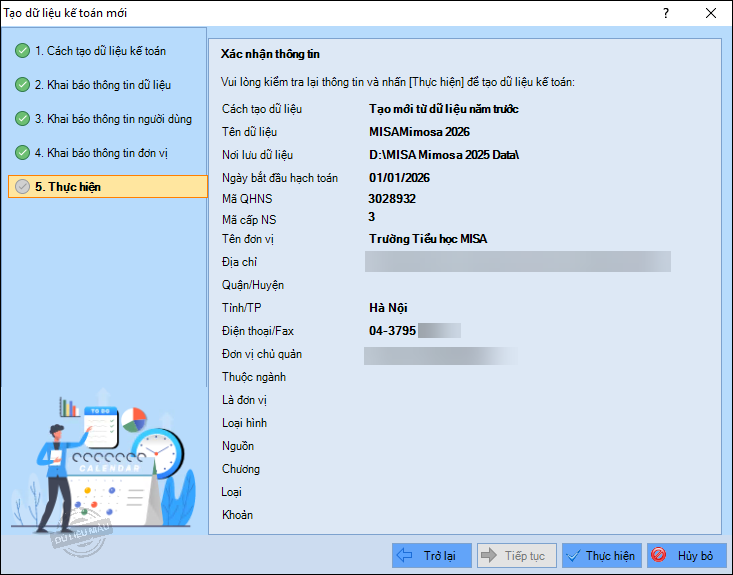Click the question mark help button in title bar
The image size is (733, 575).
(666, 13)
